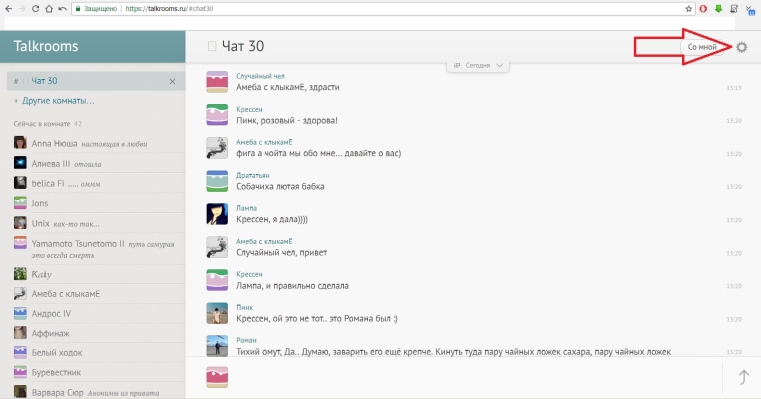
Task: Click your own avatar beside the message input
Action: [x=217, y=377]
